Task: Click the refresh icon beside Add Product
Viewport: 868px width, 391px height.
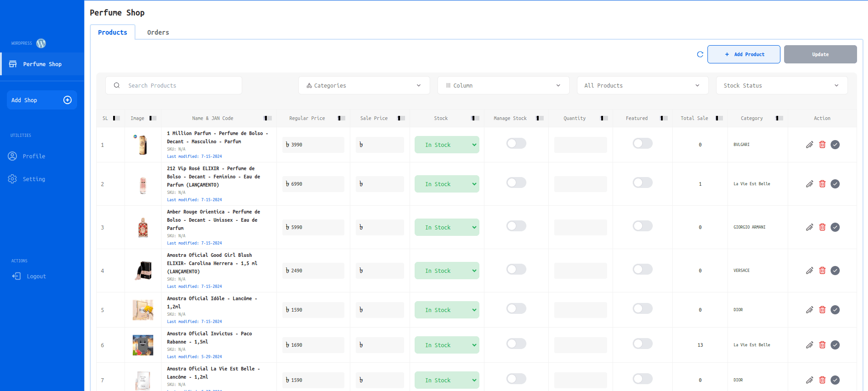Action: click(700, 54)
